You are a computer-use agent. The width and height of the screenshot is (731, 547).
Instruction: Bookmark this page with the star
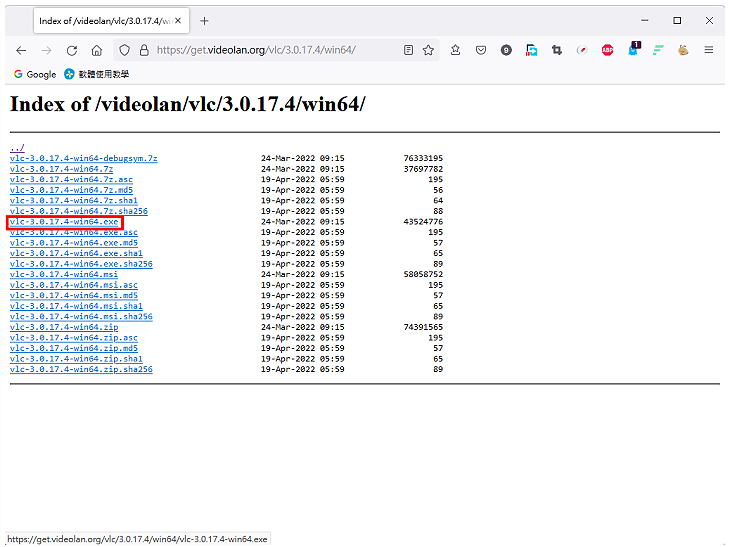tap(428, 50)
